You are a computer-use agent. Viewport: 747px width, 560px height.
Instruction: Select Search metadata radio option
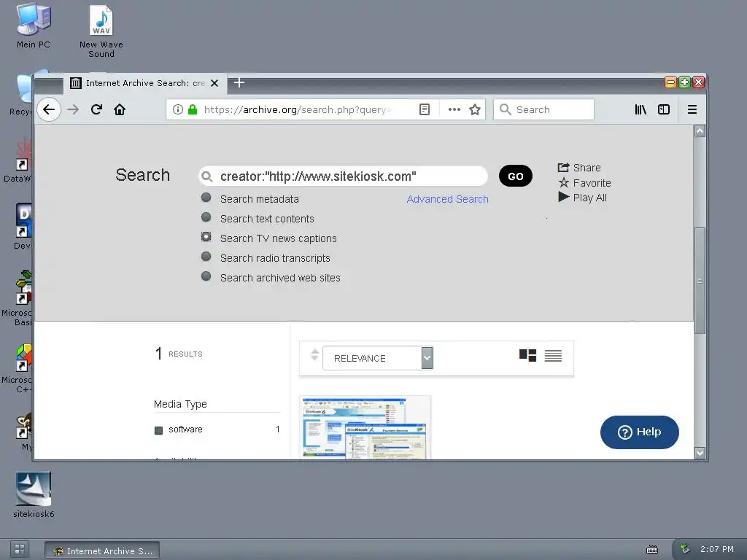(x=206, y=197)
